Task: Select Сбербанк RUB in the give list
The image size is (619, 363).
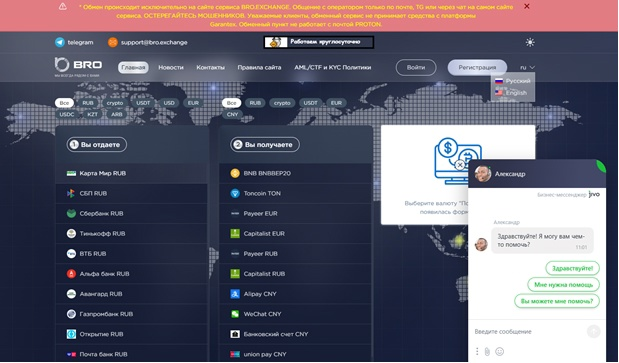Action: [x=131, y=213]
